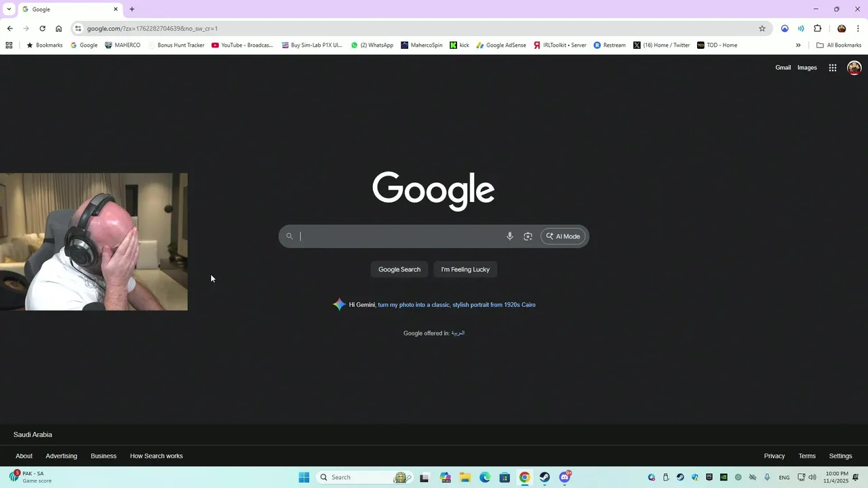This screenshot has width=868, height=488.
Task: Click the I'm Feeling Lucky button
Action: 465,270
